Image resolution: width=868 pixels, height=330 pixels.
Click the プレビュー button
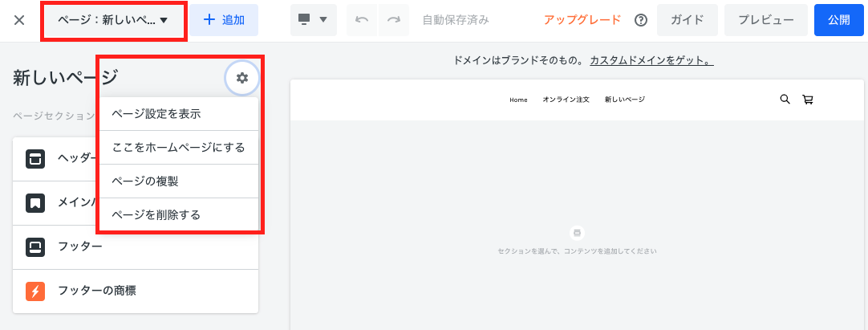(765, 21)
